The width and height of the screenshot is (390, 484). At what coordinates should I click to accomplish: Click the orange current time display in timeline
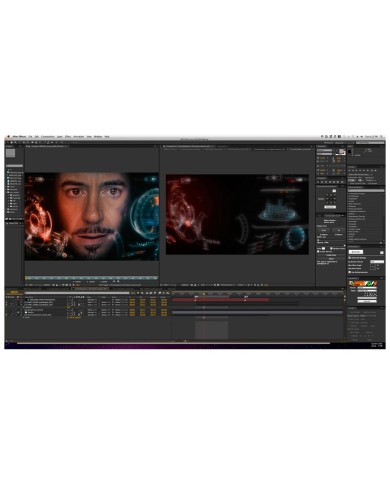tap(15, 292)
